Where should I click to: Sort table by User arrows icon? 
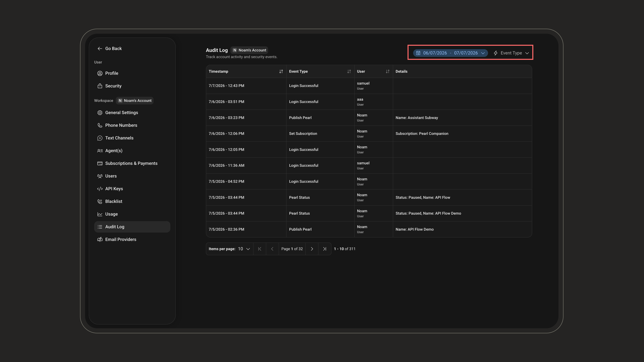(x=388, y=71)
